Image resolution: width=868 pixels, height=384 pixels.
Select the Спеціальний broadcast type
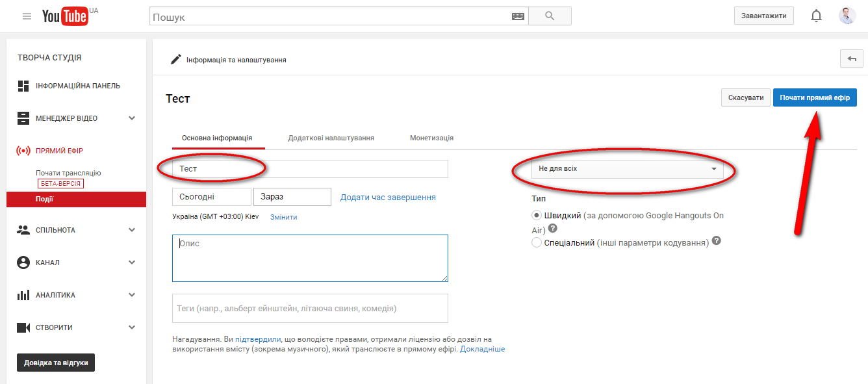537,242
